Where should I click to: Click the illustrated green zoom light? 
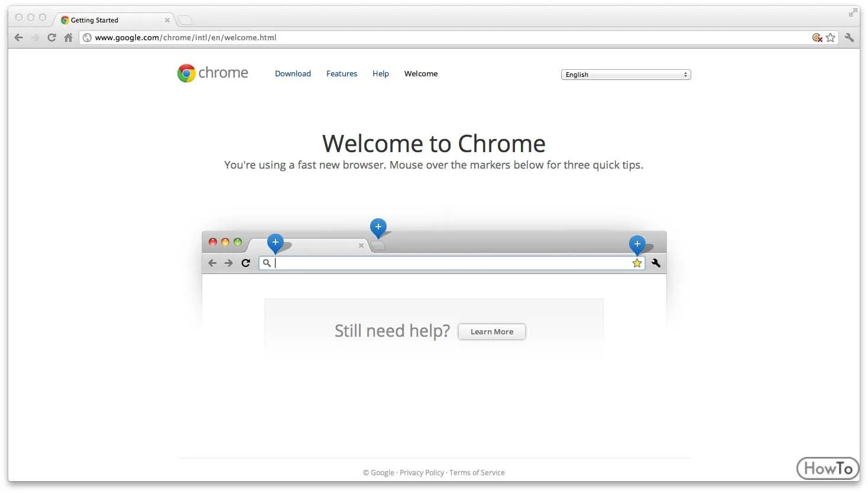coord(238,242)
